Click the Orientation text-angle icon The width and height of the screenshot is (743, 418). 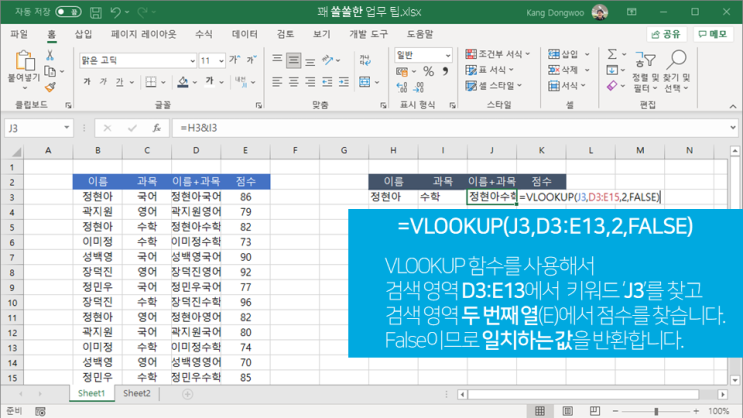[327, 60]
